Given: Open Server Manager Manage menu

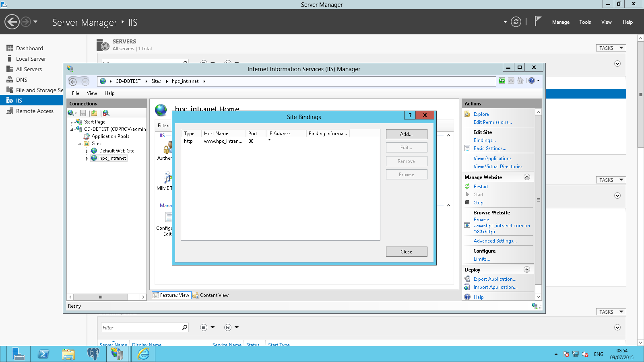Looking at the screenshot, I should coord(561,22).
